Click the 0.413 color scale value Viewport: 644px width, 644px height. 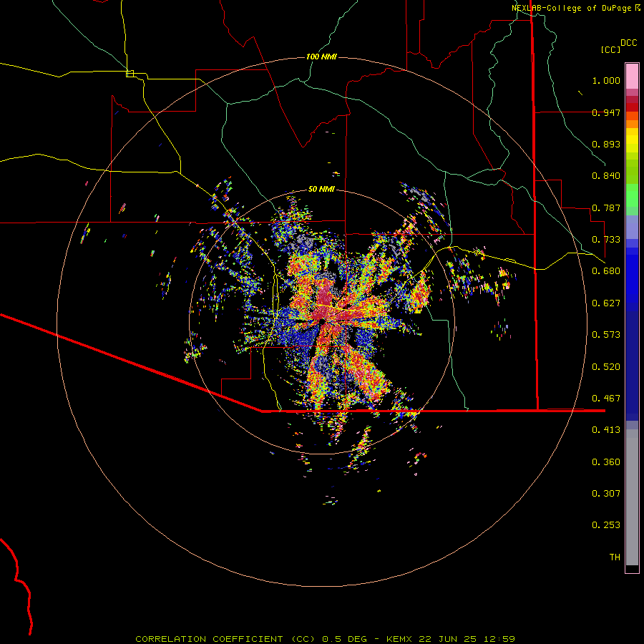click(x=606, y=430)
